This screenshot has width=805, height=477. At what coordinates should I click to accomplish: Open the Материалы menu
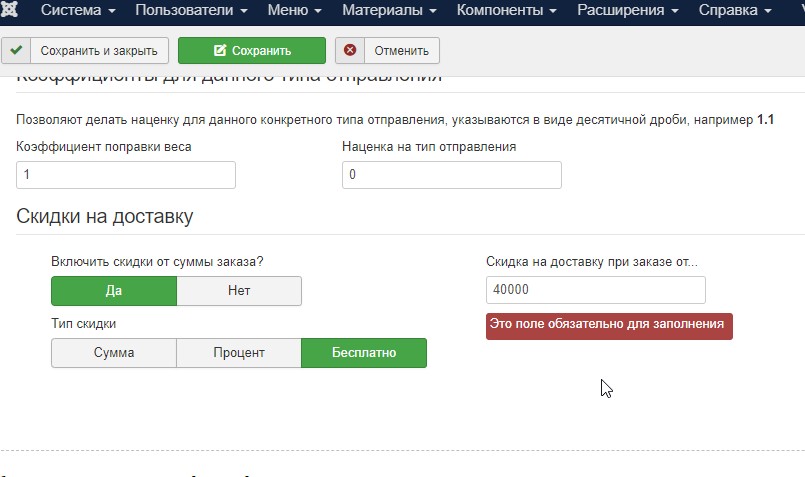tap(389, 11)
